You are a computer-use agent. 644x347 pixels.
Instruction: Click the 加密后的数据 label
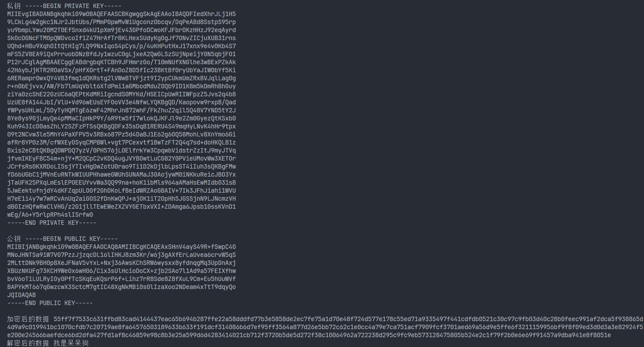click(x=29, y=319)
